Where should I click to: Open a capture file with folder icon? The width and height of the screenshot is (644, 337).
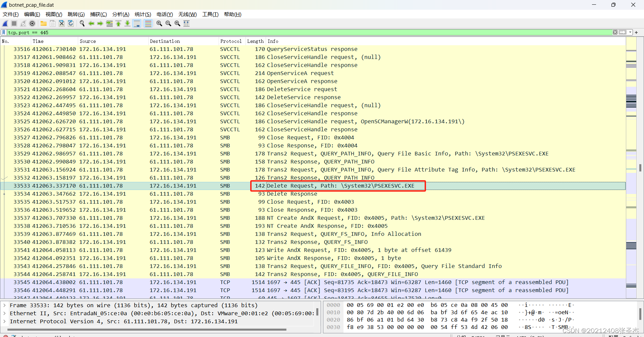tap(44, 23)
